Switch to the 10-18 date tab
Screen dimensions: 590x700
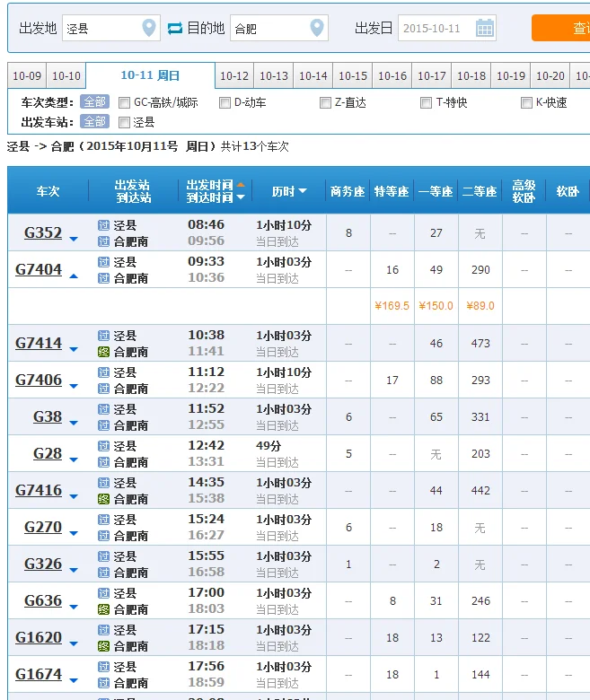tap(471, 75)
